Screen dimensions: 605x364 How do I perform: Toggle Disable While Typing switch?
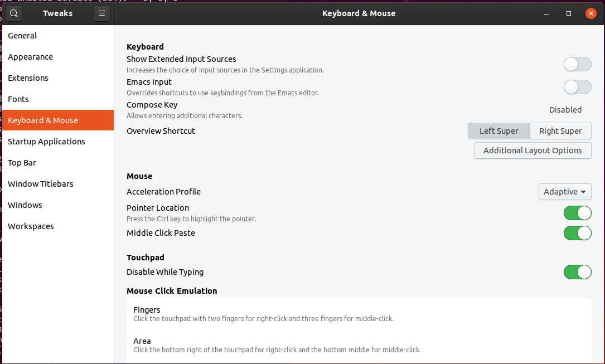pyautogui.click(x=577, y=272)
